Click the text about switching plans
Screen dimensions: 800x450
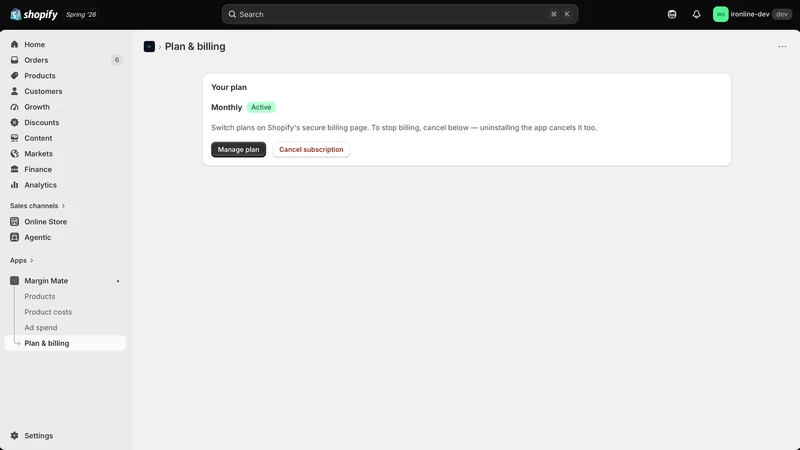[x=404, y=128]
